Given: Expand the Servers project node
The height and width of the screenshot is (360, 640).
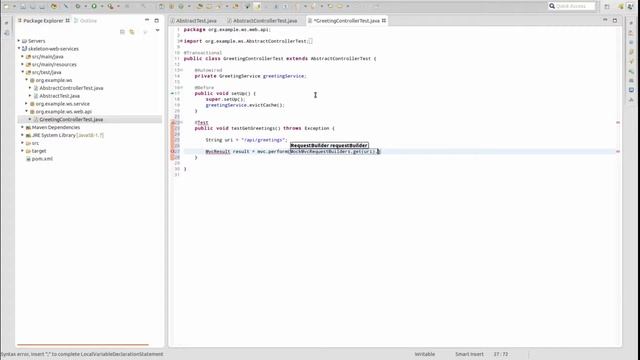Looking at the screenshot, I should point(19,41).
